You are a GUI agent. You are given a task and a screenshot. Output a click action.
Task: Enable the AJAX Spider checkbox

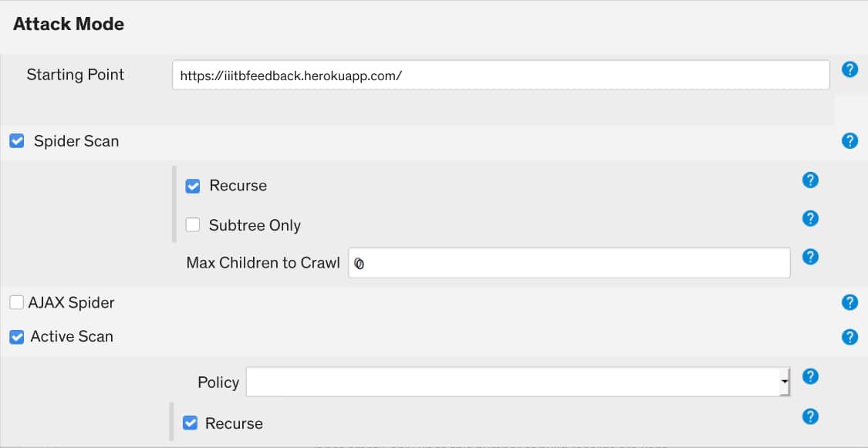coord(17,303)
